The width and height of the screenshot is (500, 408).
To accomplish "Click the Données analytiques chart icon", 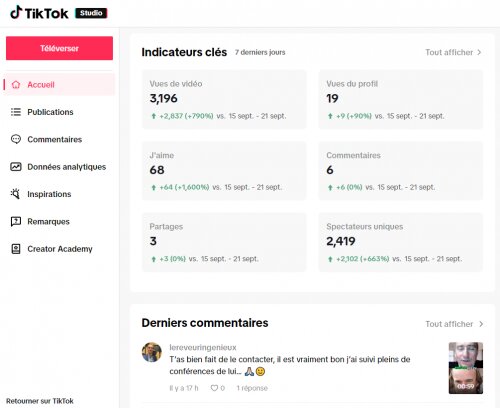I will click(x=16, y=167).
